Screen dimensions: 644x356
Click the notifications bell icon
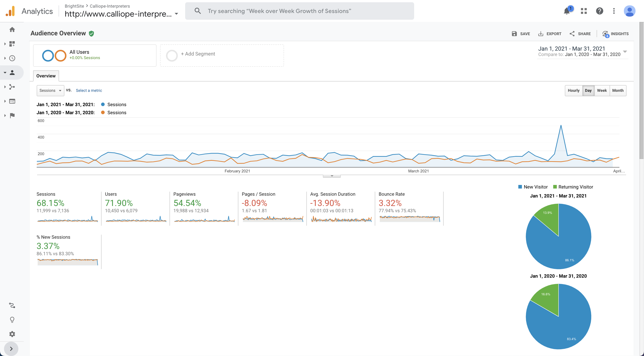click(566, 11)
